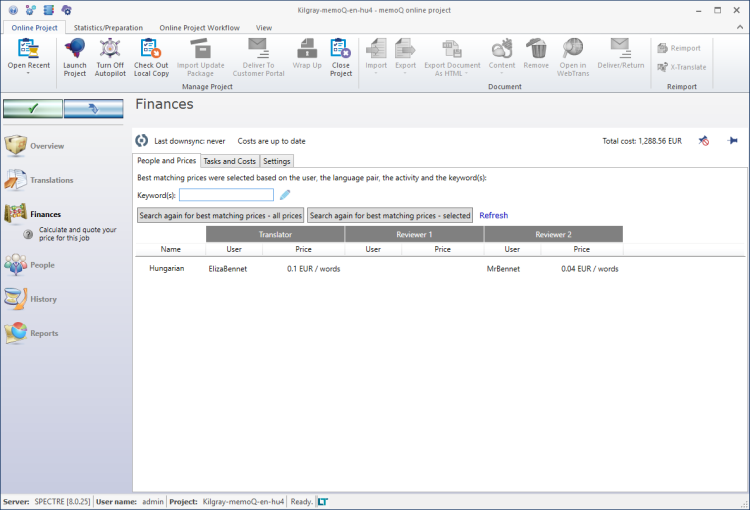Click Deliver To Customer Portal

coord(258,57)
